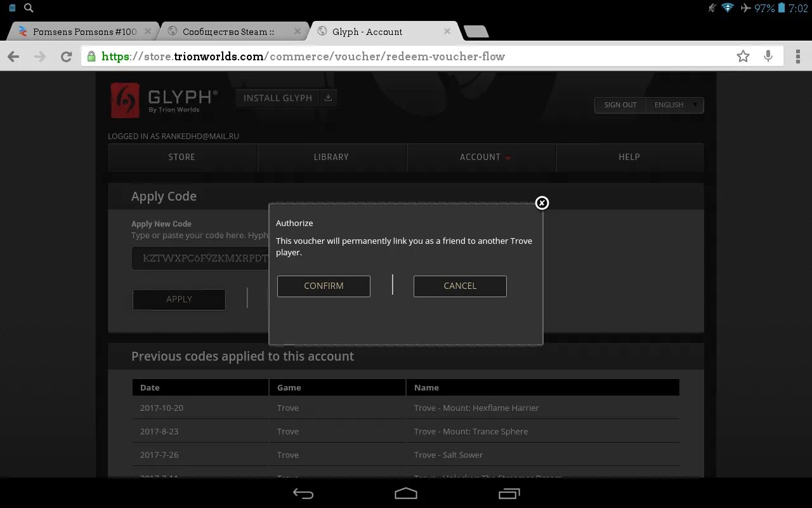The height and width of the screenshot is (508, 812).
Task: Open the Store menu
Action: tap(182, 157)
